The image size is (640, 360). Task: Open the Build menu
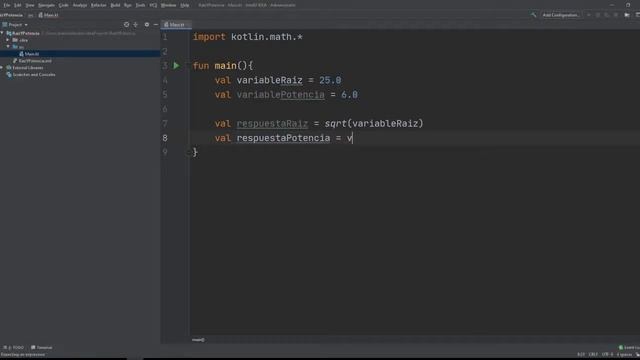coord(116,5)
